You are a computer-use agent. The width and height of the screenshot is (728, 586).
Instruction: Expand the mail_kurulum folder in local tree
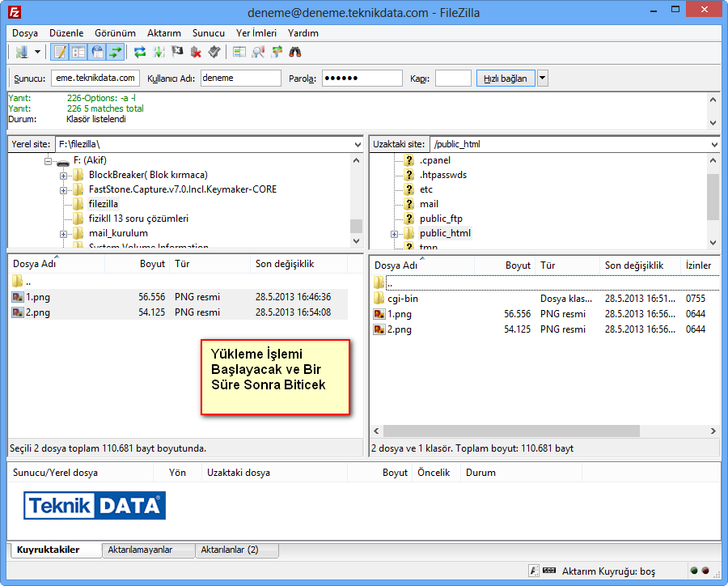point(63,234)
